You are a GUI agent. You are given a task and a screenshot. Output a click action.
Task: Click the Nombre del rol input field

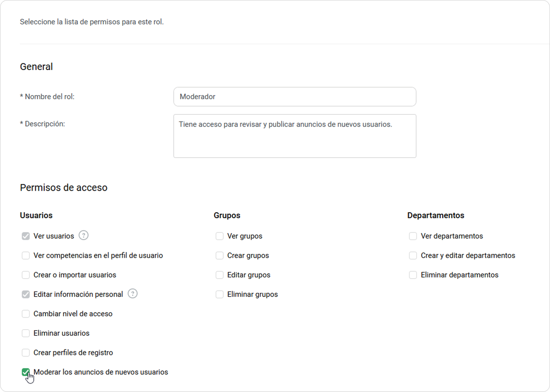(x=294, y=97)
